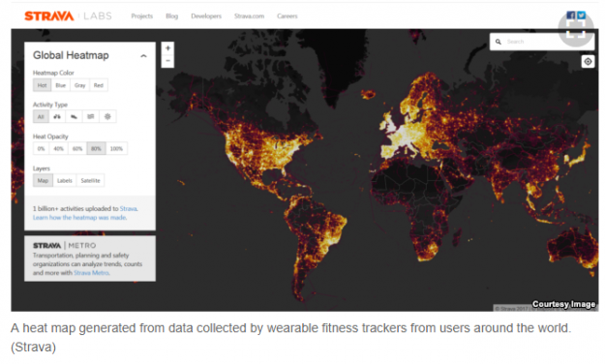Open the Twitter share icon
605x364 pixels.
coord(581,15)
